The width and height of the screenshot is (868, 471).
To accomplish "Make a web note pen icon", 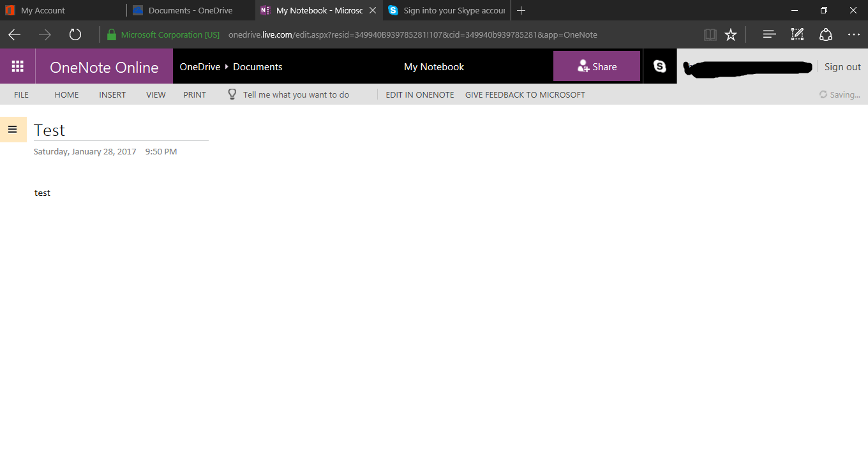I will tap(797, 34).
